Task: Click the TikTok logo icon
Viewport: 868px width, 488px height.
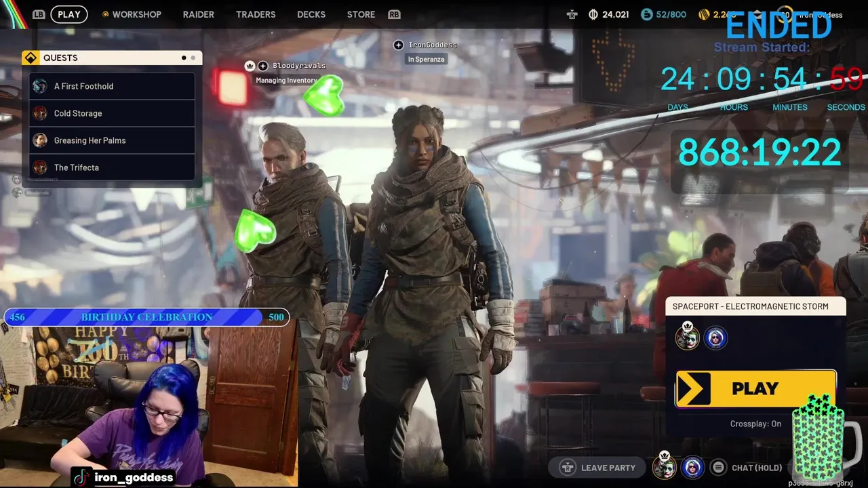Action: click(x=81, y=477)
